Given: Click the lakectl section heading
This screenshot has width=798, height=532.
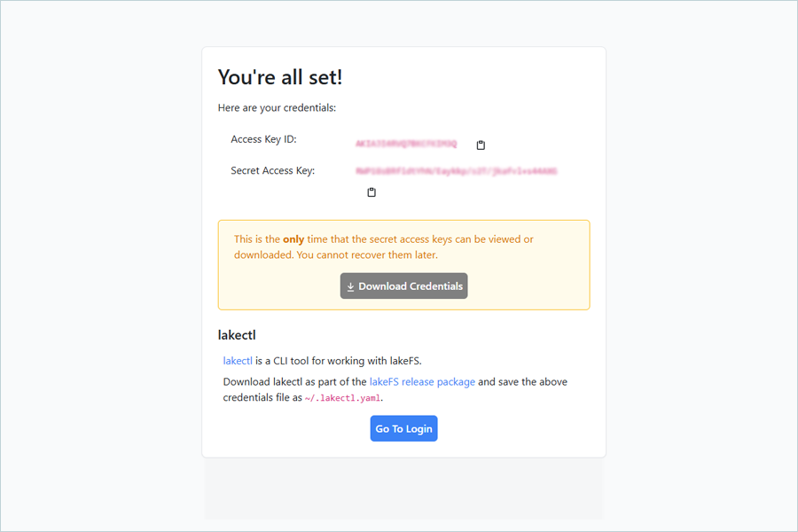Looking at the screenshot, I should (x=237, y=335).
